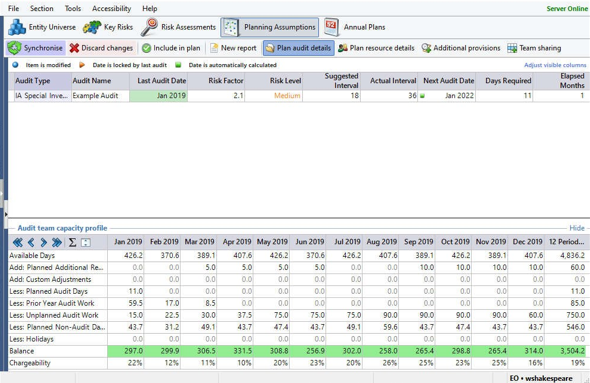Click the EO • wshakespeare status bar entry
Image resolution: width=590 pixels, height=383 pixels.
pyautogui.click(x=541, y=378)
